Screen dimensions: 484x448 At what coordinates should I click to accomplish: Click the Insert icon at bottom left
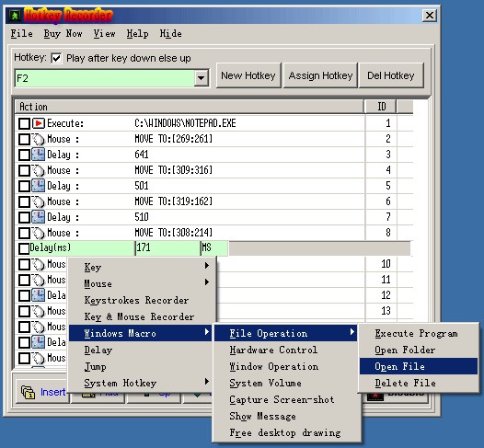[28, 392]
